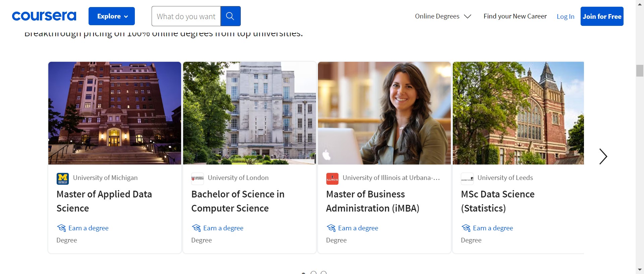Click the Coursera logo

[x=44, y=16]
